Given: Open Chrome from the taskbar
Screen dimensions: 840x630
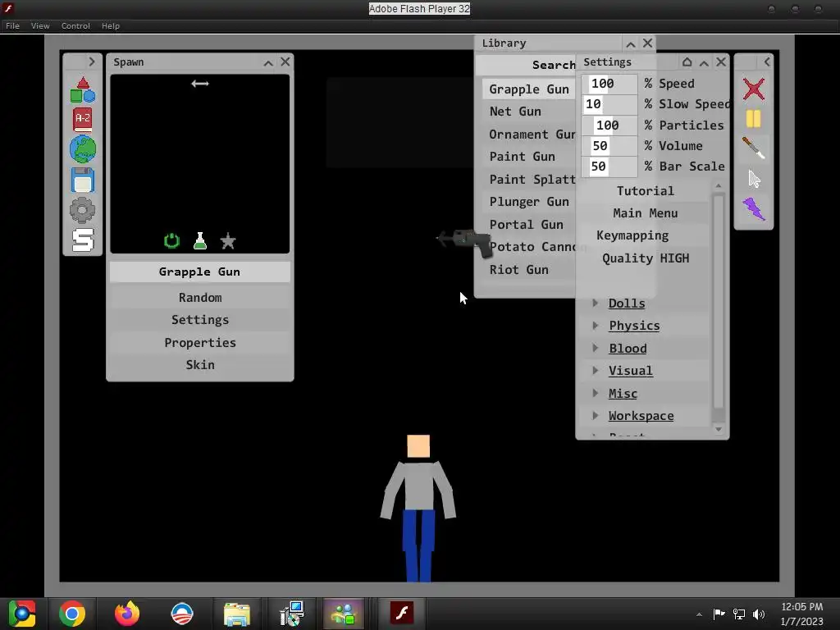Looking at the screenshot, I should click(72, 614).
